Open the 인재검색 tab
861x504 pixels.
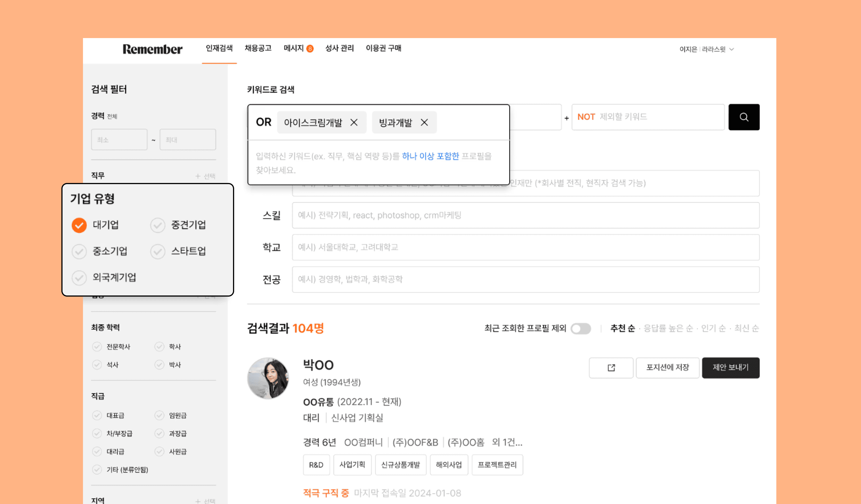(x=219, y=48)
